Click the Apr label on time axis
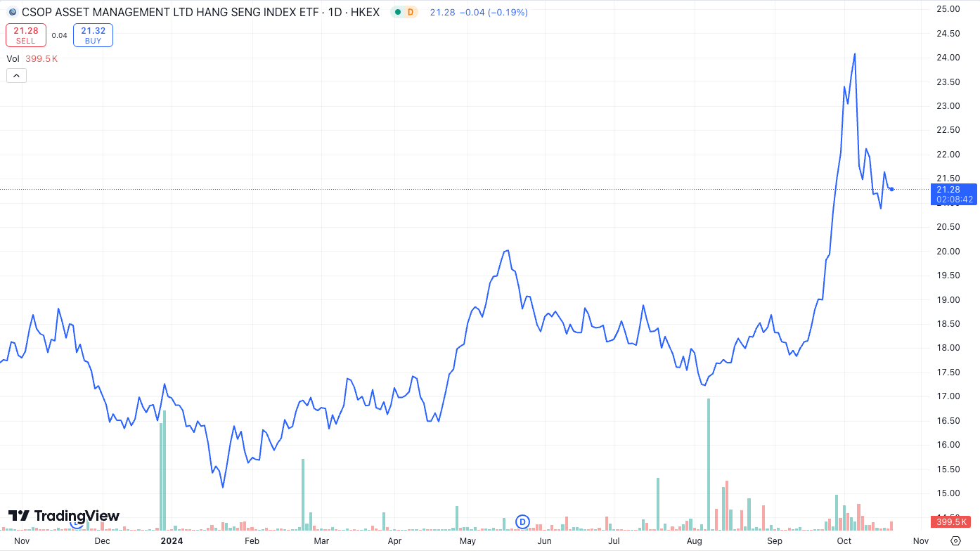This screenshot has width=980, height=551. click(394, 541)
